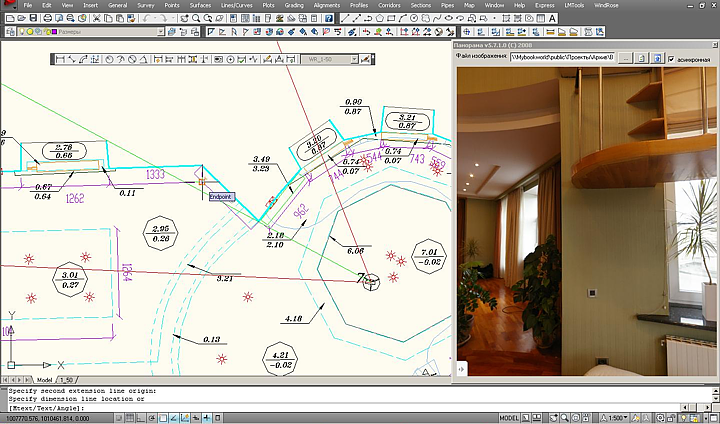Toggle the MODEL space status button
The width and height of the screenshot is (720, 424).
(509, 418)
